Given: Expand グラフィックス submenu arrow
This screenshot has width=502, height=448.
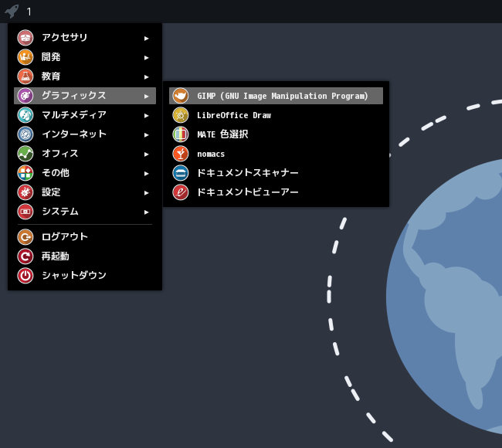Looking at the screenshot, I should [x=146, y=96].
